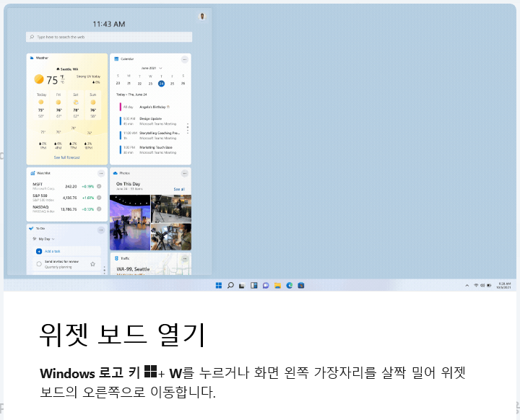Click the Wi-Fi network tray icon
The width and height of the screenshot is (520, 420).
coord(476,286)
